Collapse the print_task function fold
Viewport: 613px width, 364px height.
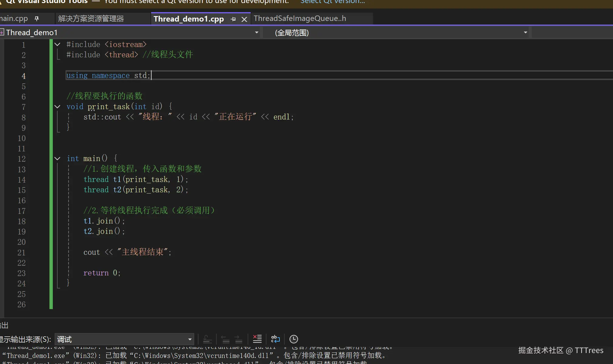[57, 106]
